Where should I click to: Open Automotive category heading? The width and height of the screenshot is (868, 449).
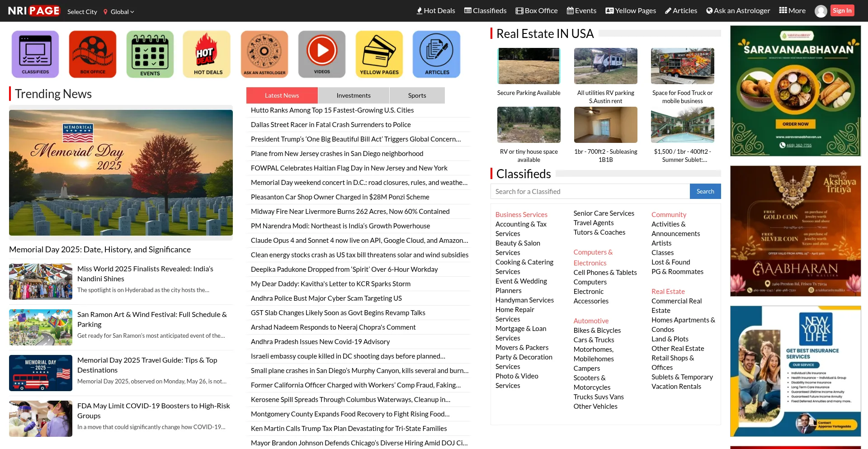pos(591,321)
